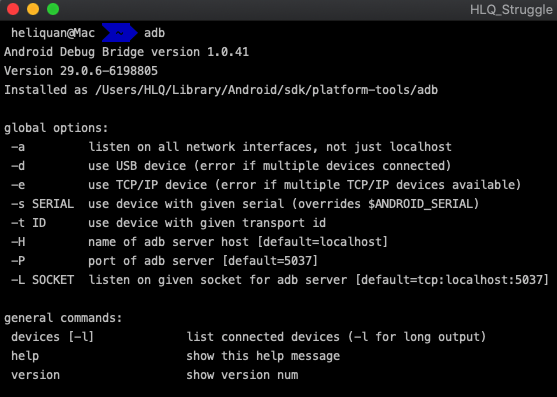Screen dimensions: 557x397
Task: Click the heliquan@Mac prompt text
Action: pos(53,33)
